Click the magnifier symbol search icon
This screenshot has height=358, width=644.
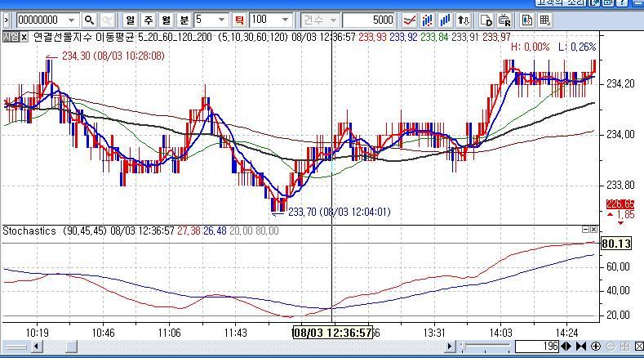[x=89, y=20]
